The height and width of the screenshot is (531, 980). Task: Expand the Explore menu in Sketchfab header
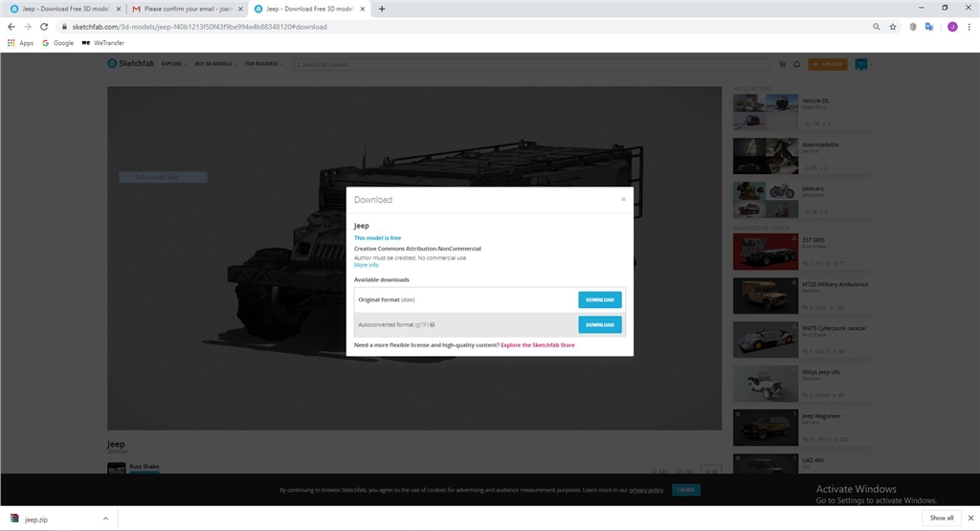pos(173,64)
